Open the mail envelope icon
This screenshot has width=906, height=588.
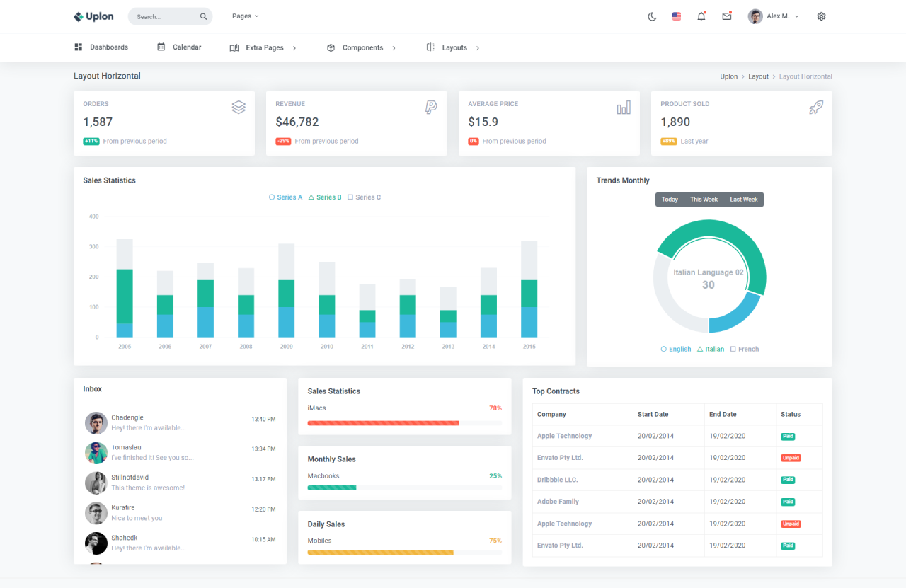tap(727, 16)
